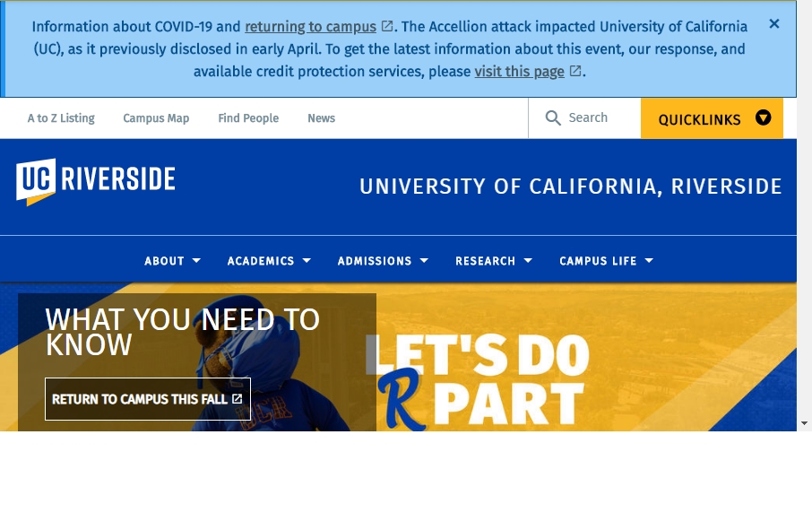Expand the RESEARCH dropdown caret
This screenshot has width=812, height=530.
tap(528, 261)
